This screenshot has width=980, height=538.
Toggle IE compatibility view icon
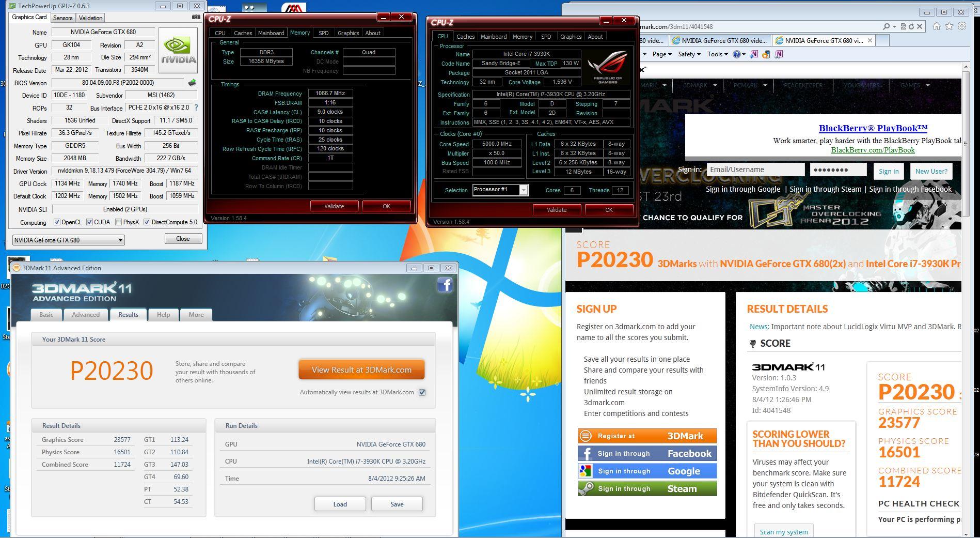pyautogui.click(x=903, y=26)
